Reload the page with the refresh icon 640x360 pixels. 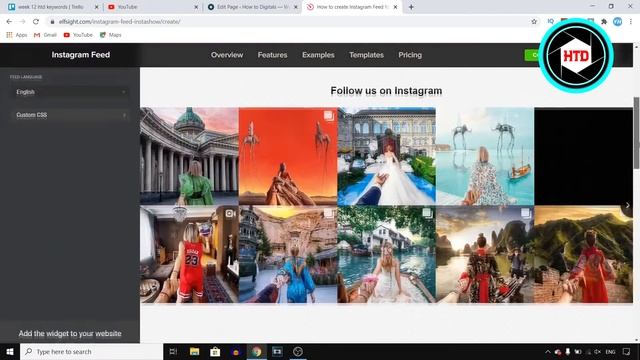click(36, 22)
